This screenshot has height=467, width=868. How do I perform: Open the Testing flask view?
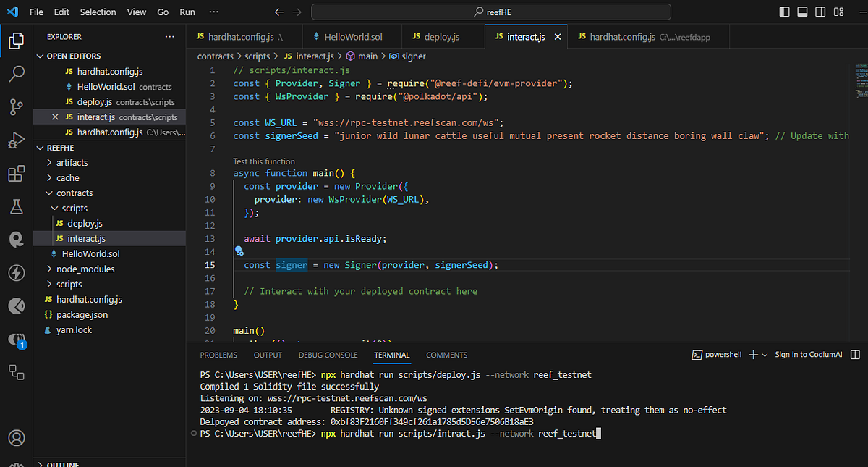[x=16, y=206]
